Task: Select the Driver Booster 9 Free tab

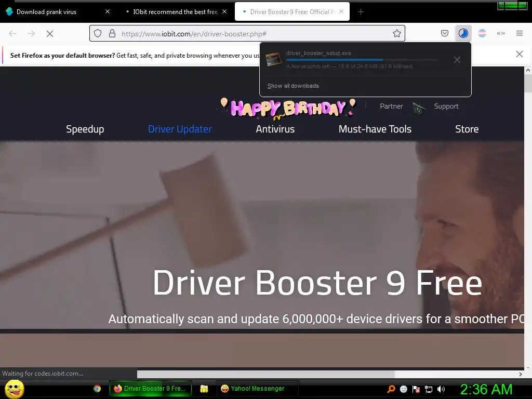Action: (292, 12)
